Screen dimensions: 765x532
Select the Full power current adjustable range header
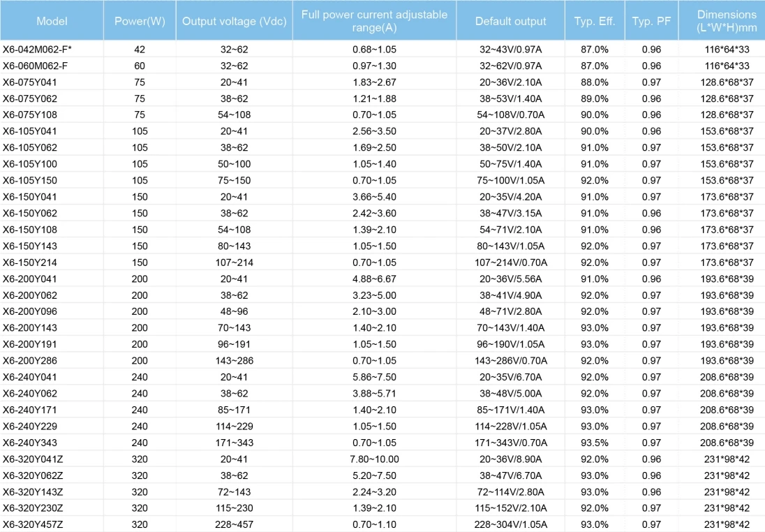374,21
